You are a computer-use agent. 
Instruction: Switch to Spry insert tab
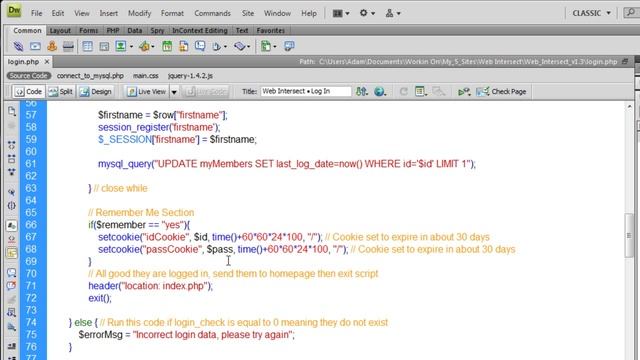coord(157,31)
